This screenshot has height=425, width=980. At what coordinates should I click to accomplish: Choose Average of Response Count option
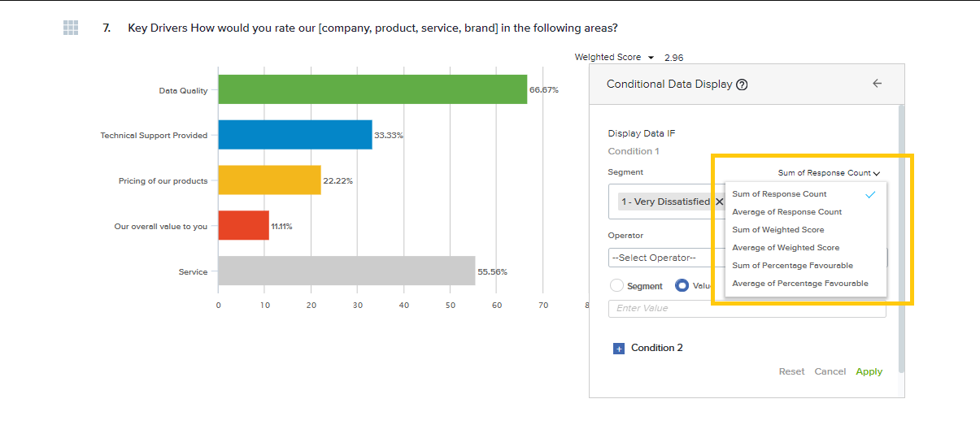pyautogui.click(x=786, y=212)
